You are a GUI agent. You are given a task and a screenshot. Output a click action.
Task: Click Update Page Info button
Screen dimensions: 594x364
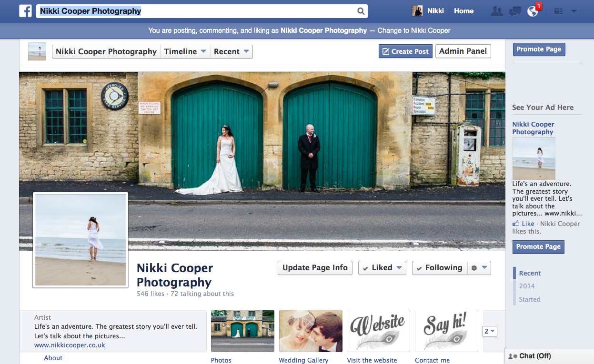pos(315,268)
